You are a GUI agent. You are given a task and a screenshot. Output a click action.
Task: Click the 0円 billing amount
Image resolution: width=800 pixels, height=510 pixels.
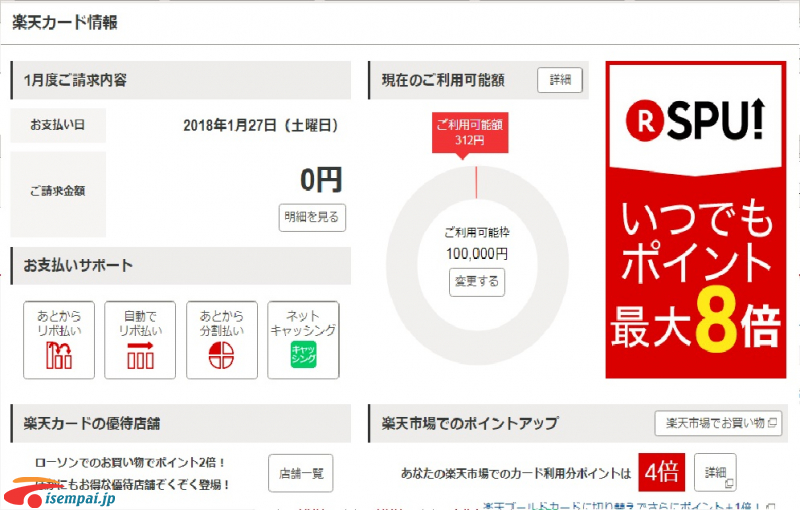321,180
